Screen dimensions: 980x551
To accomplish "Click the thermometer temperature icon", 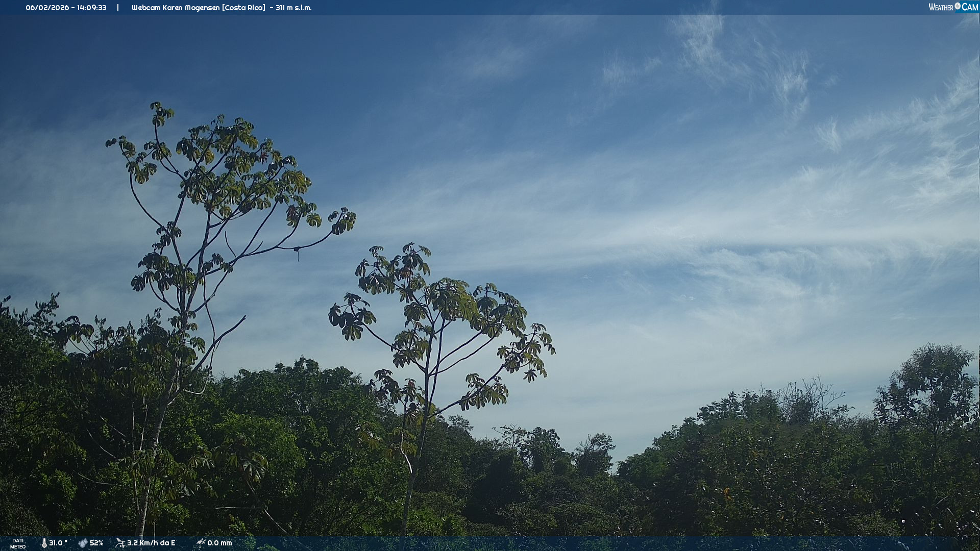I will coord(44,543).
